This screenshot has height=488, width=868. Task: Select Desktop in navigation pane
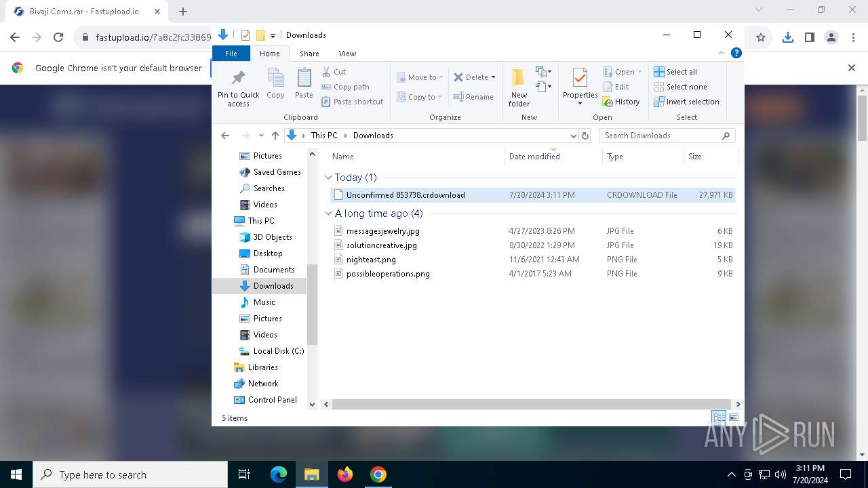(x=260, y=253)
